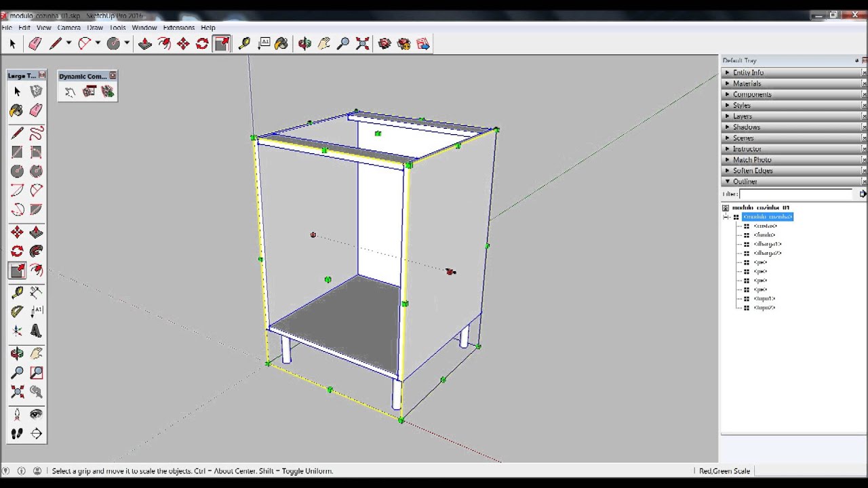Screen dimensions: 868x488
Task: Click Zoom Extents in top toolbar
Action: (362, 43)
